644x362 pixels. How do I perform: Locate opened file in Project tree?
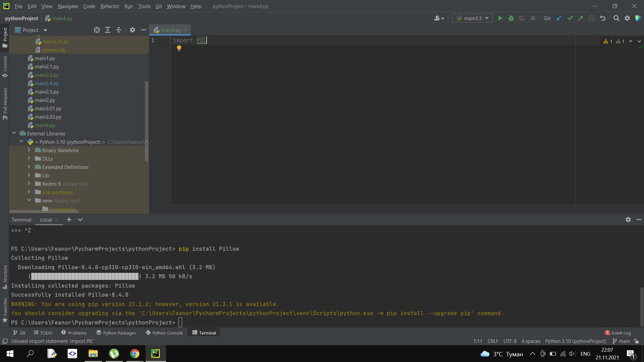click(x=97, y=30)
